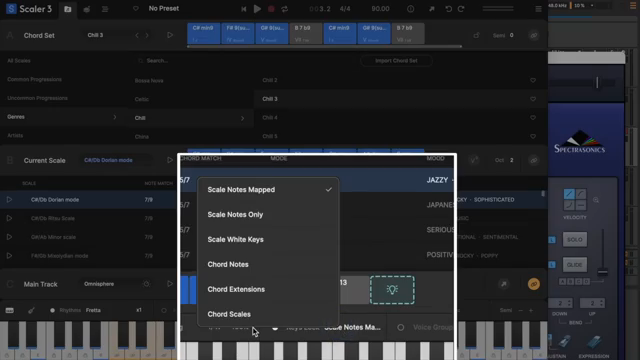Expand the Genres category chevron
The height and width of the screenshot is (360, 640).
click(115, 117)
